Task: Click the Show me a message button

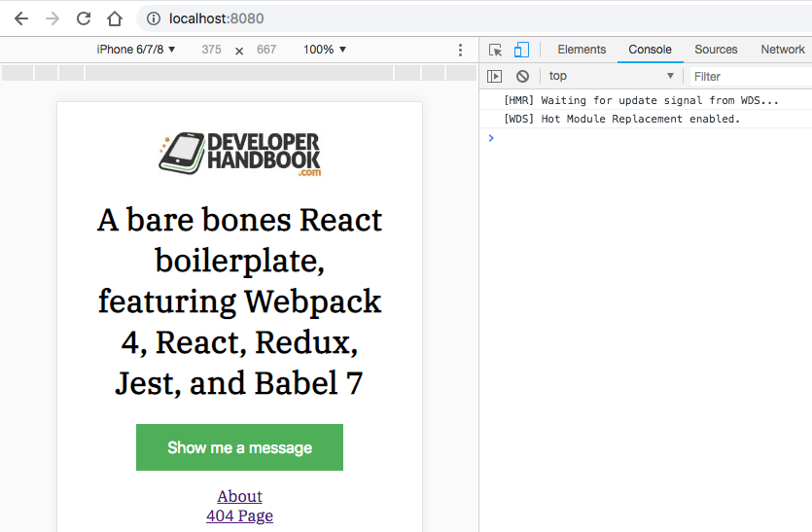Action: click(x=240, y=447)
